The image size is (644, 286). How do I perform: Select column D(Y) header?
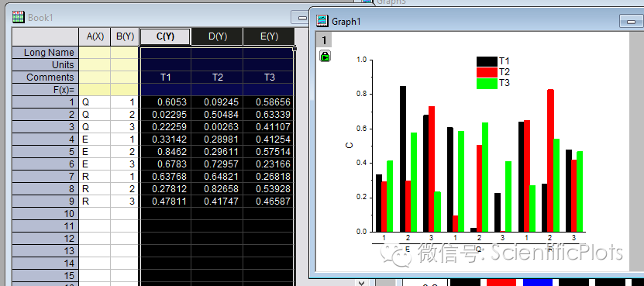(x=217, y=36)
